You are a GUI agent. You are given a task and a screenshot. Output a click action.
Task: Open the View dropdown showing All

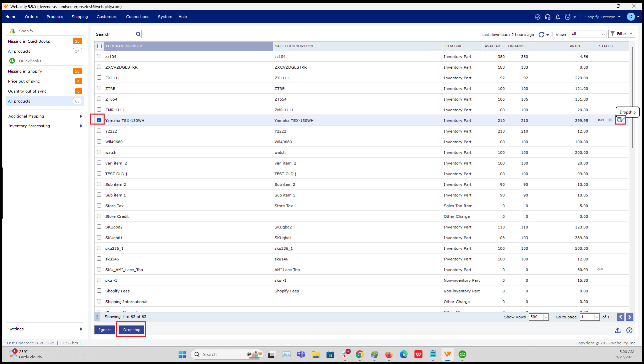588,34
